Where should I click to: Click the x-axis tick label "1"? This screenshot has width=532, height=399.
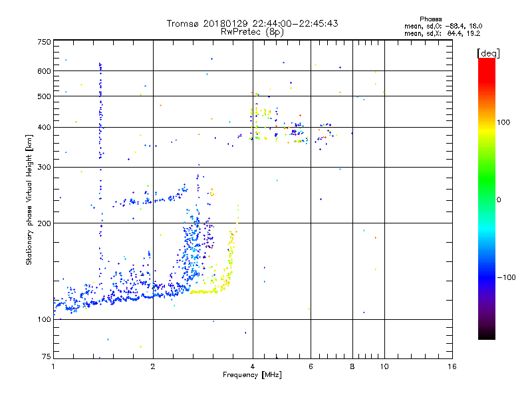[53, 366]
